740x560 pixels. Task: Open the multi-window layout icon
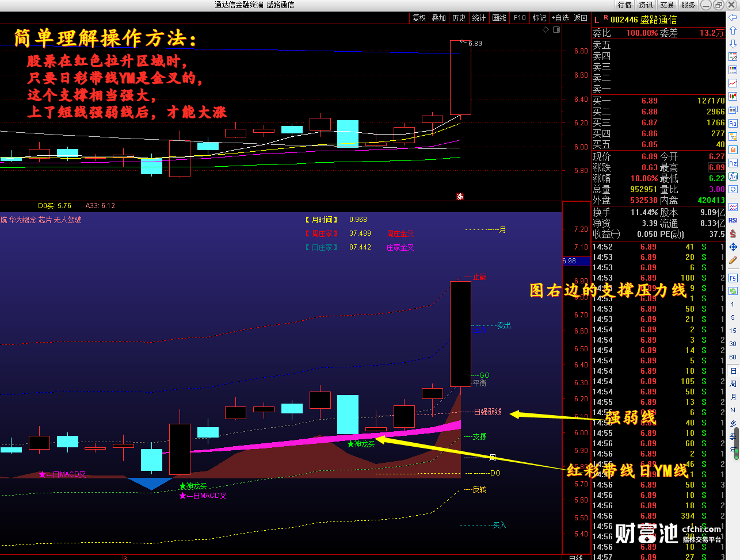(733, 110)
